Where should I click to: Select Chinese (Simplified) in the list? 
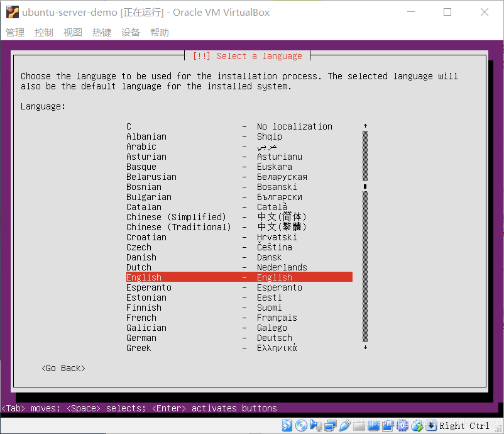click(239, 217)
